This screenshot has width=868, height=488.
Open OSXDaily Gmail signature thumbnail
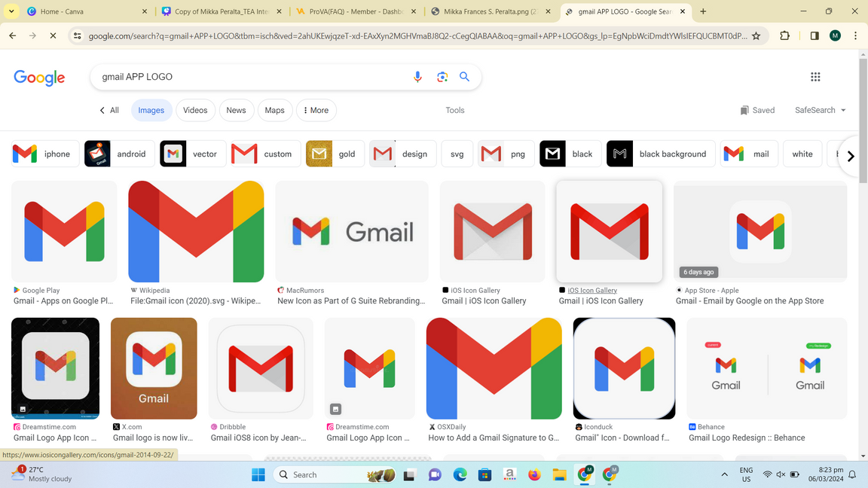pyautogui.click(x=494, y=368)
